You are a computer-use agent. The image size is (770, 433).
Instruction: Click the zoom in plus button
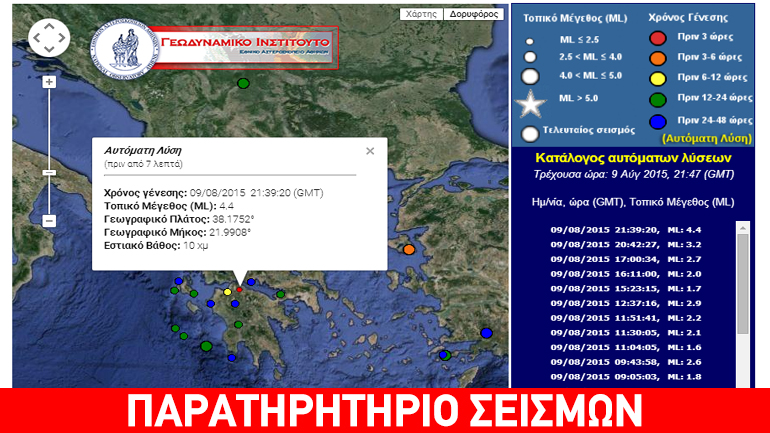point(49,82)
